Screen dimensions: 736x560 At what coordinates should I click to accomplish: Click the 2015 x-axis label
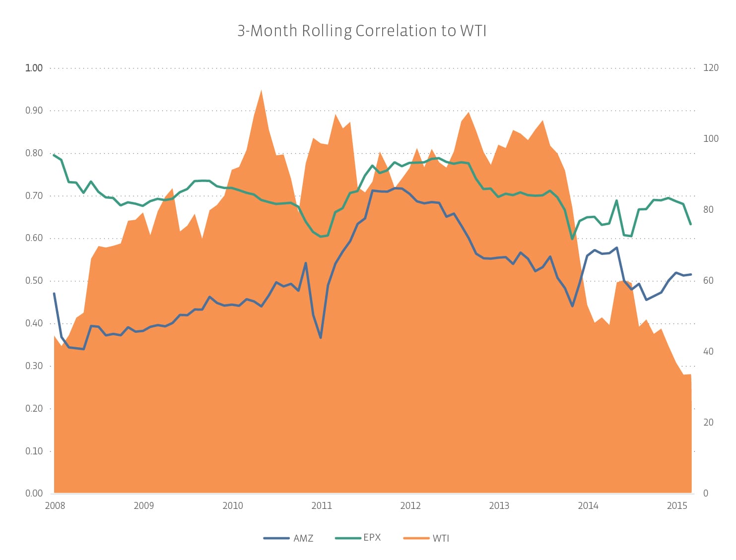click(677, 506)
